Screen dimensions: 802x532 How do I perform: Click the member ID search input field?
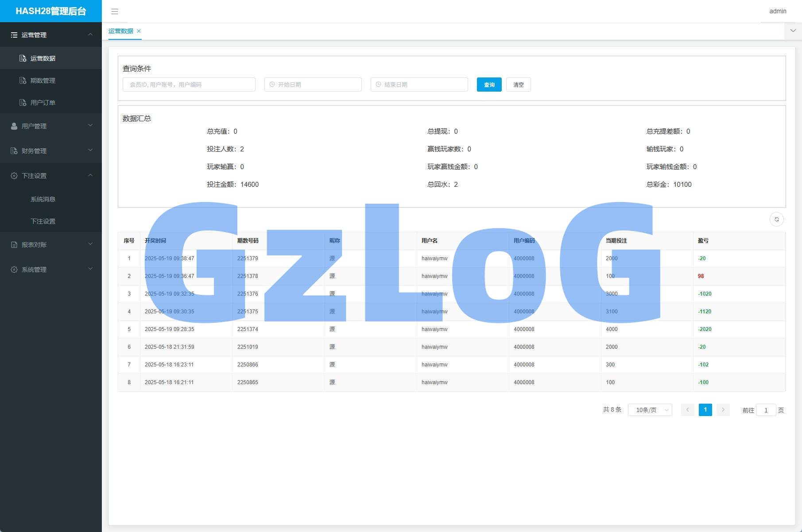click(x=189, y=85)
